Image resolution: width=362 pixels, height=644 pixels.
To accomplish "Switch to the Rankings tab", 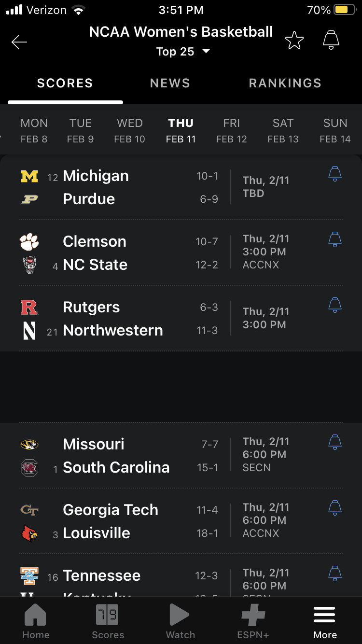I will pos(285,83).
